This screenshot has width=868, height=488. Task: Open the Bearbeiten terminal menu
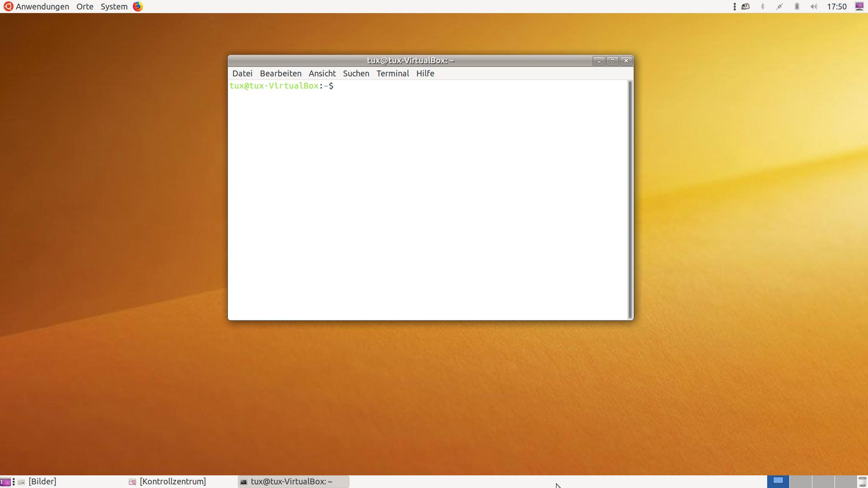tap(280, 73)
